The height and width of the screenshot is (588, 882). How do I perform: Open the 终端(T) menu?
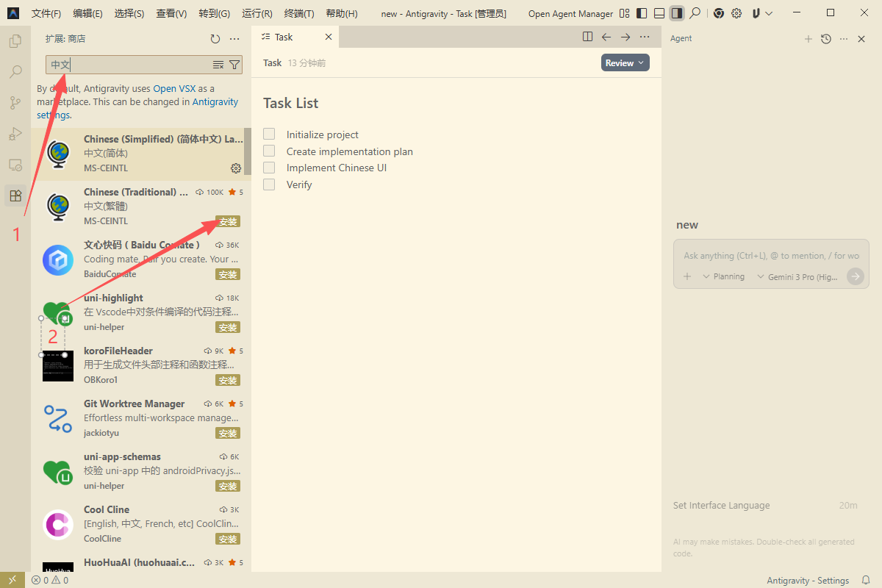click(298, 13)
